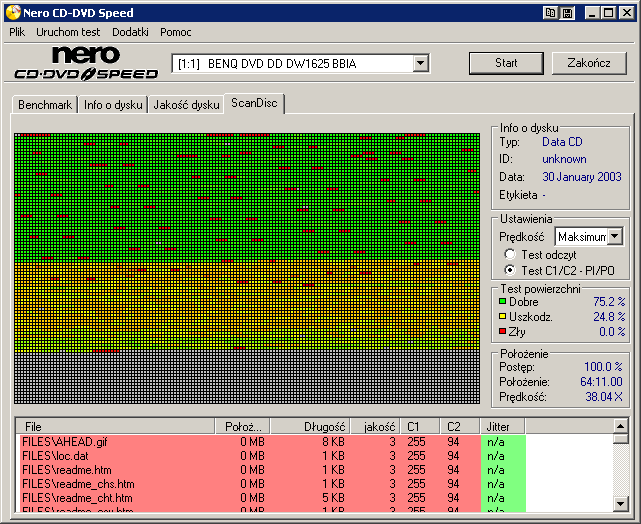Click the 8 KB length value of AHEAD.gif
641x524 pixels.
point(333,442)
